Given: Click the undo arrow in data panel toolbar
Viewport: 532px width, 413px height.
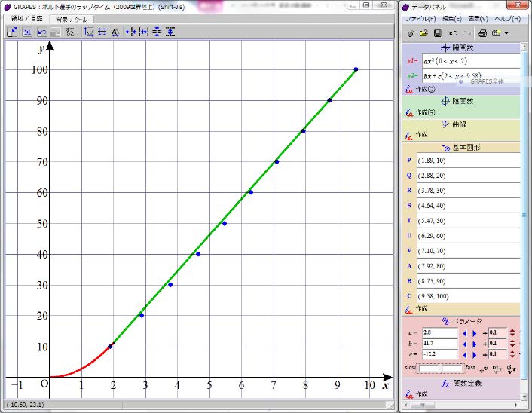Looking at the screenshot, I should (453, 33).
